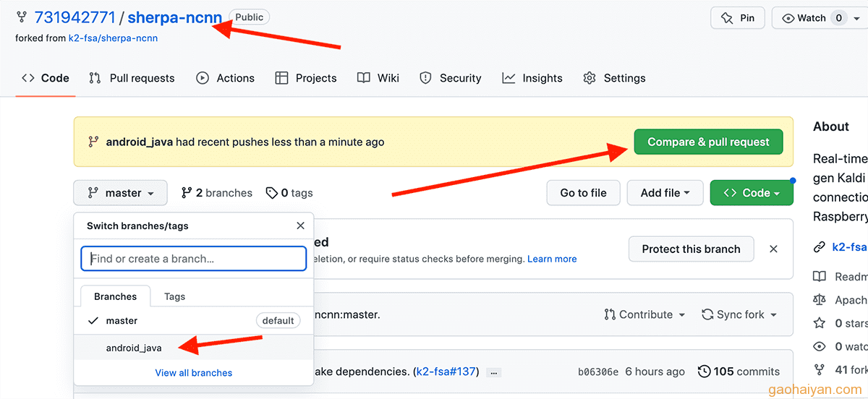Viewport: 868px width, 399px height.
Task: Click the Public visibility badge
Action: 249,17
